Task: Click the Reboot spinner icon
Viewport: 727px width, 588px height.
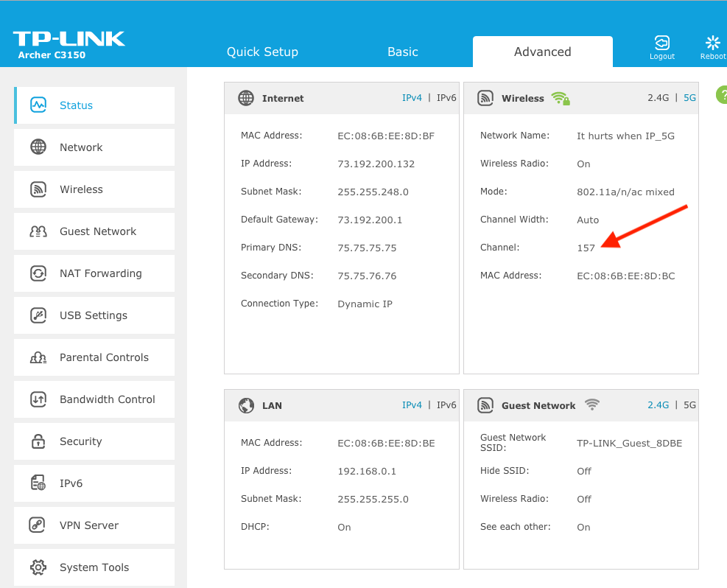Action: point(712,43)
